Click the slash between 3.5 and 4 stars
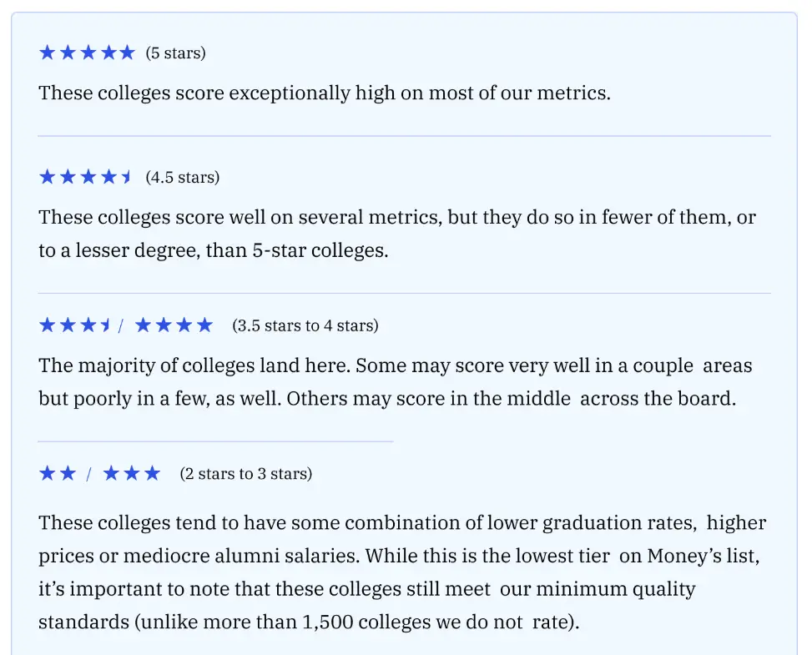This screenshot has height=655, width=812. click(x=121, y=325)
